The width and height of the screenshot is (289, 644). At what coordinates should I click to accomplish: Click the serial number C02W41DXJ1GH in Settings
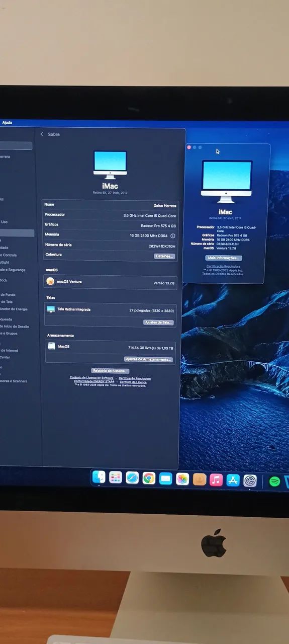coord(162,246)
